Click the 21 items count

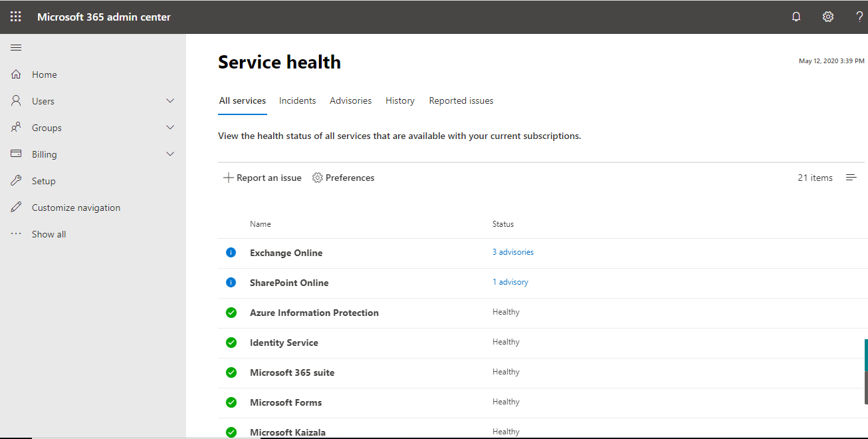click(x=815, y=178)
